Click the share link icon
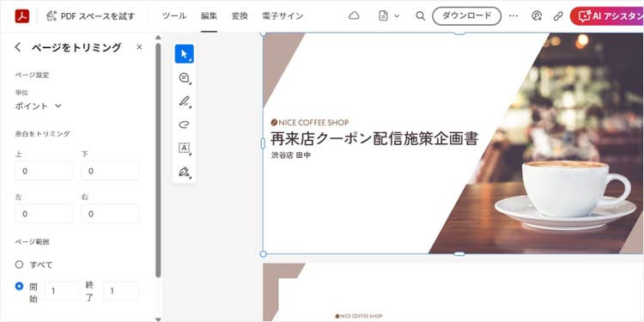 [558, 16]
